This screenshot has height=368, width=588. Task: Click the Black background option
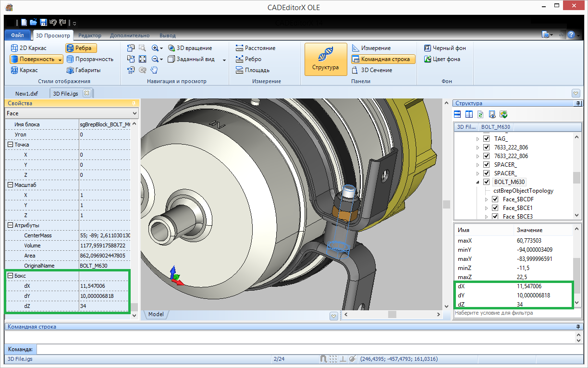point(444,48)
